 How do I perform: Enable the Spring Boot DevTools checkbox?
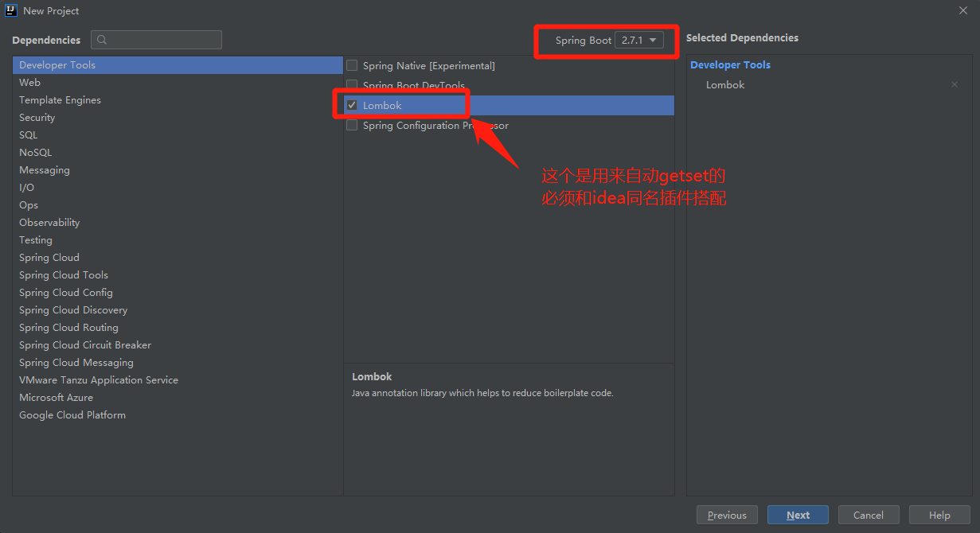pyautogui.click(x=352, y=85)
